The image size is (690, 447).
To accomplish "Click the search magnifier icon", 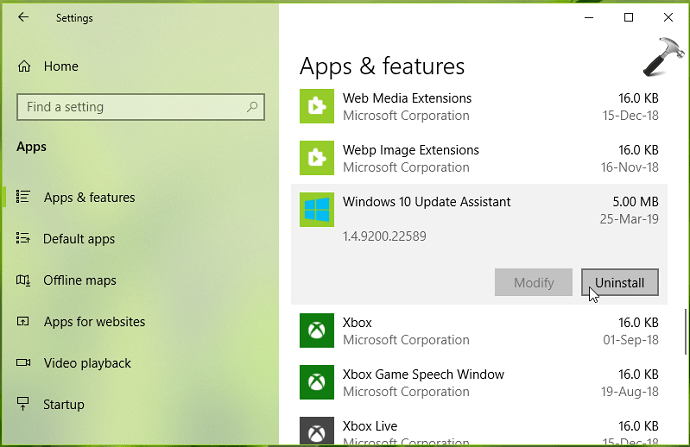I will pyautogui.click(x=252, y=106).
